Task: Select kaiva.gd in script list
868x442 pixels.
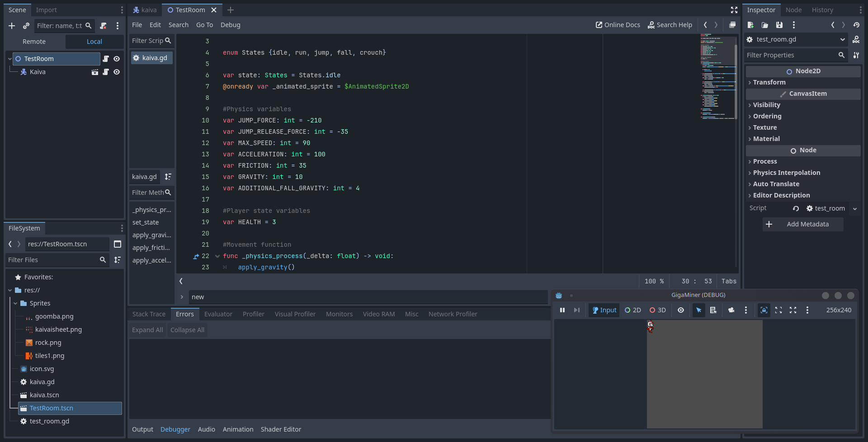Action: [152, 58]
